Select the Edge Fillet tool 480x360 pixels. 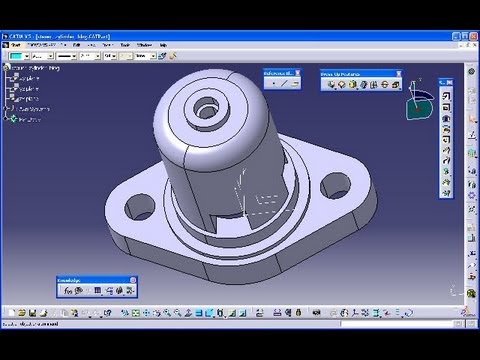point(331,85)
